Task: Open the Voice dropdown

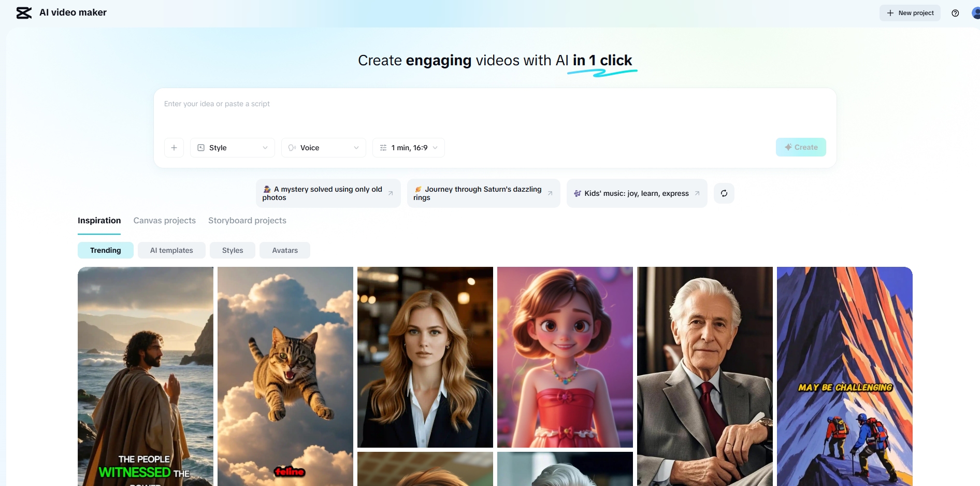Action: point(323,148)
